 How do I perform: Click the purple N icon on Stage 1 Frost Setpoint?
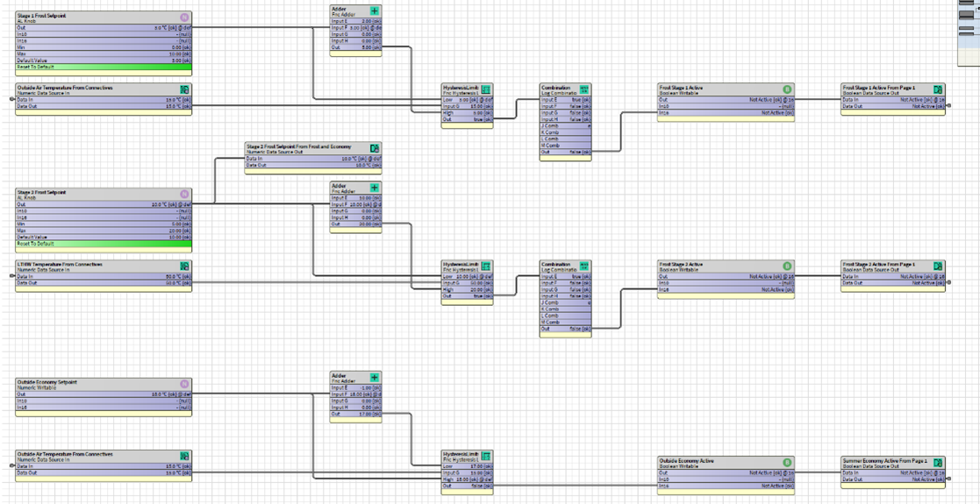184,18
